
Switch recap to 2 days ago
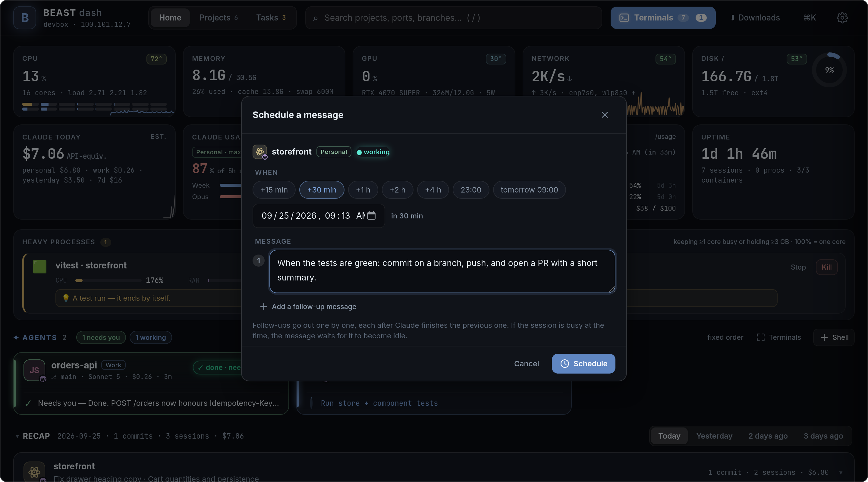(768, 436)
